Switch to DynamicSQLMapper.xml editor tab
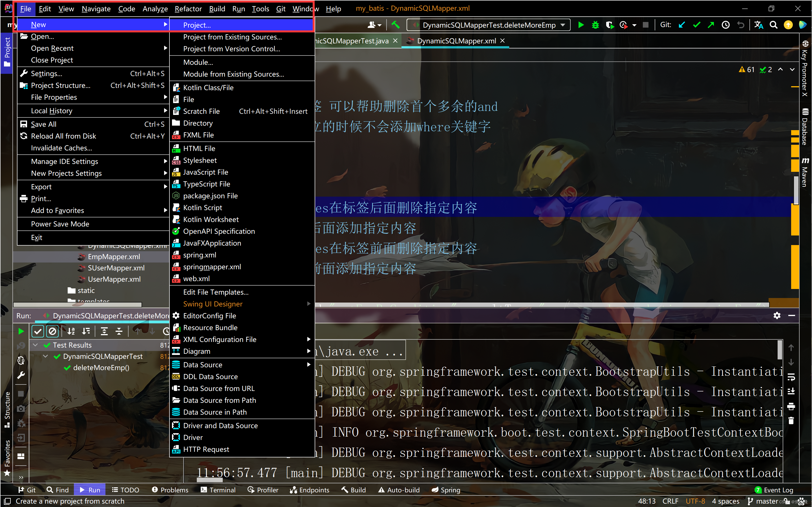Viewport: 812px width, 507px height. point(456,41)
